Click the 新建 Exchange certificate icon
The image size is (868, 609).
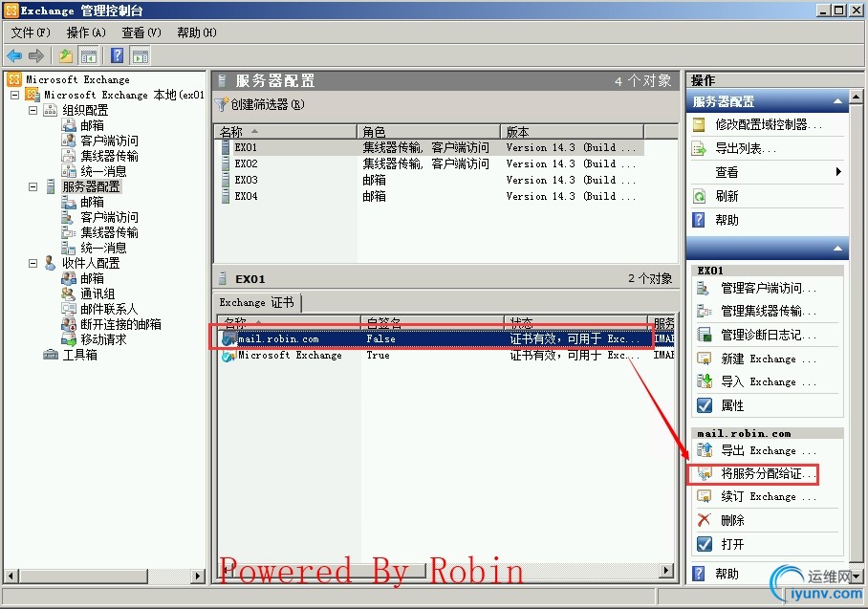[705, 359]
